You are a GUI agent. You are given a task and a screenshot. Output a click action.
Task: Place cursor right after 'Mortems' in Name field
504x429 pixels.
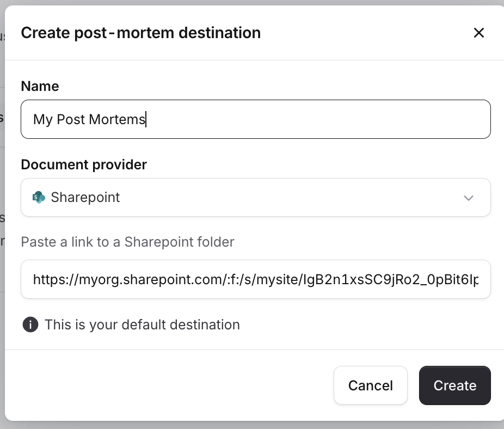146,119
